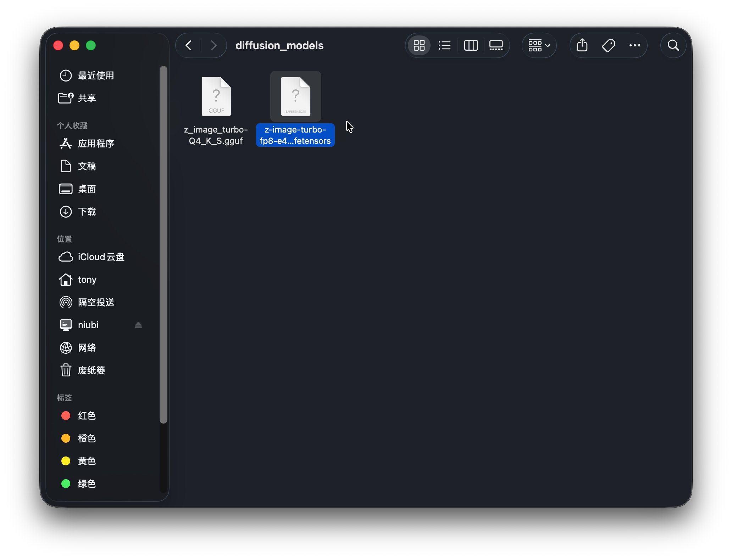Select the safetensors file icon
Screen dimensions: 732x560
tap(295, 97)
